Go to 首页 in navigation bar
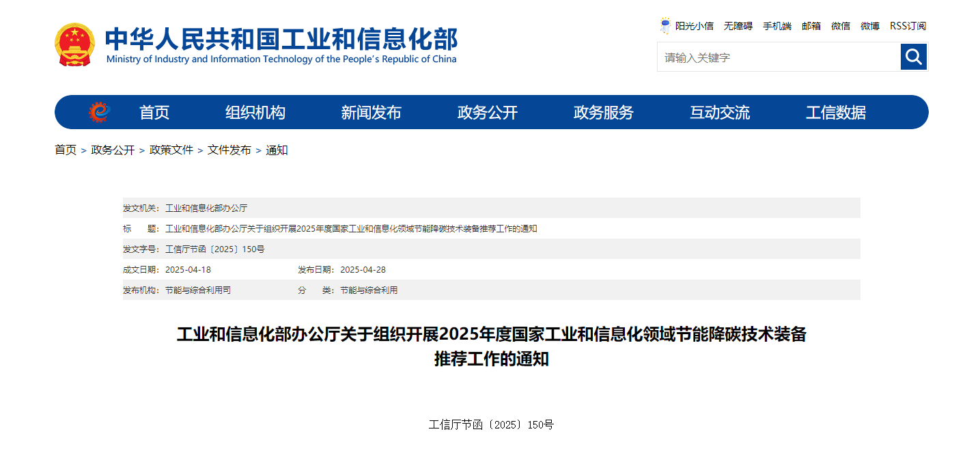 pos(154,113)
